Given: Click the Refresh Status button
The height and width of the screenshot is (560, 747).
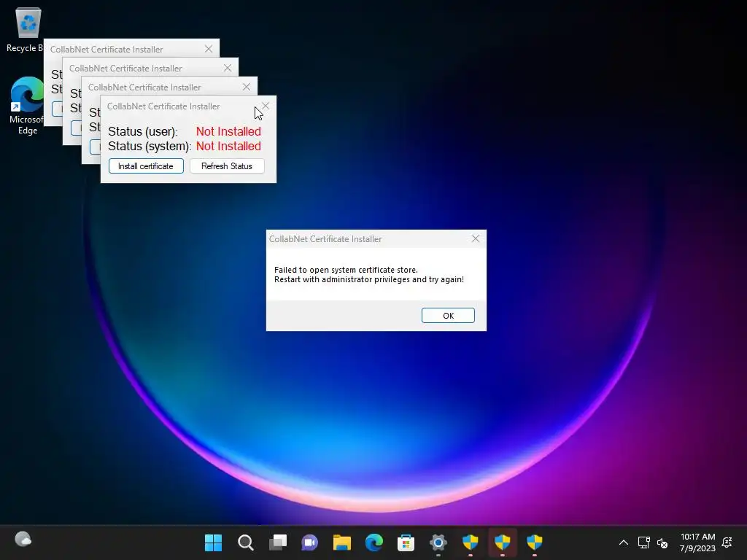Looking at the screenshot, I should (227, 166).
